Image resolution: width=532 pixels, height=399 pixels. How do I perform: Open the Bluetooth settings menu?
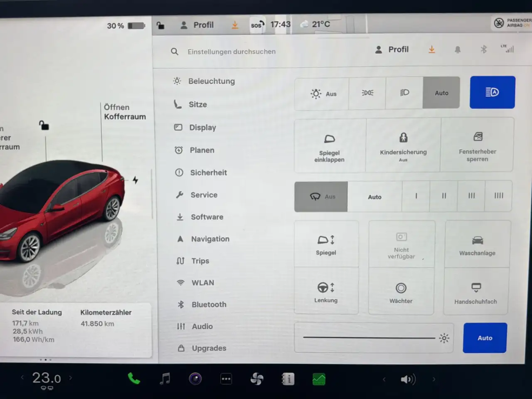209,305
